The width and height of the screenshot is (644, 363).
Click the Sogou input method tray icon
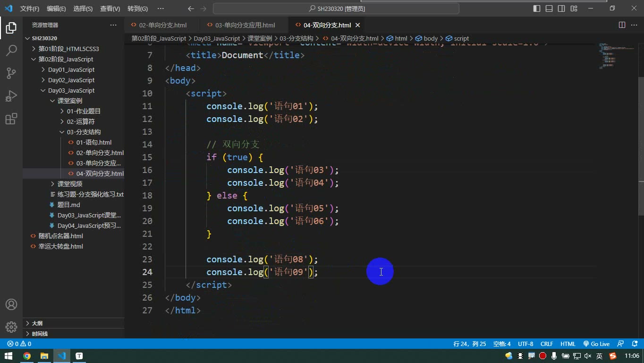coord(613,356)
